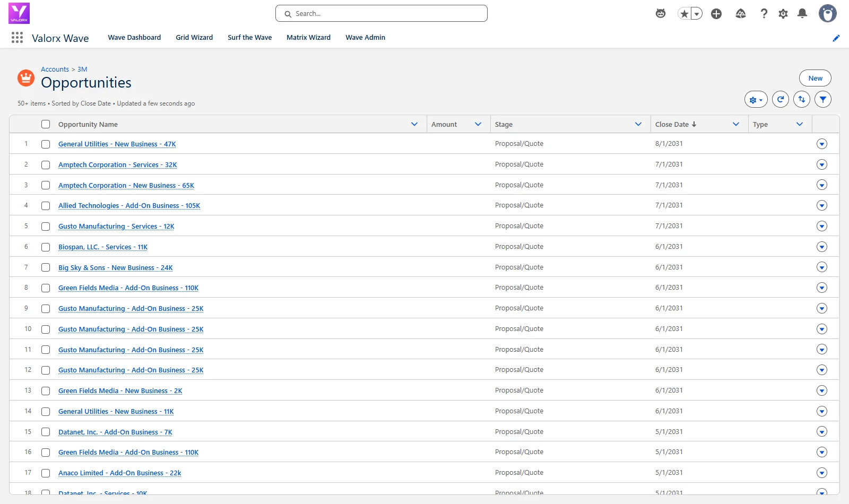Open row actions for Anaco Limited - Add-On Business - 22k
This screenshot has width=849, height=504.
pos(822,473)
